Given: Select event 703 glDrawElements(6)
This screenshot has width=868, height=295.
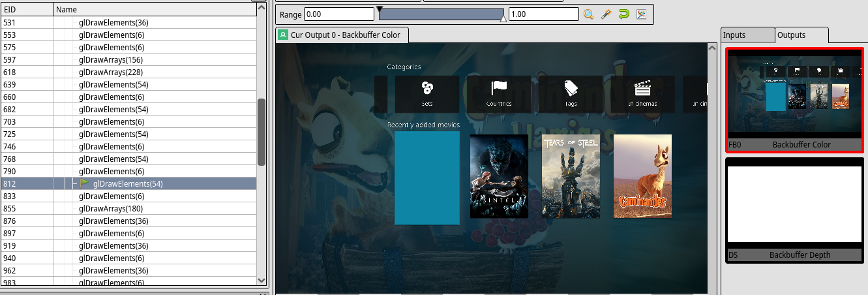Looking at the screenshot, I should 128,122.
